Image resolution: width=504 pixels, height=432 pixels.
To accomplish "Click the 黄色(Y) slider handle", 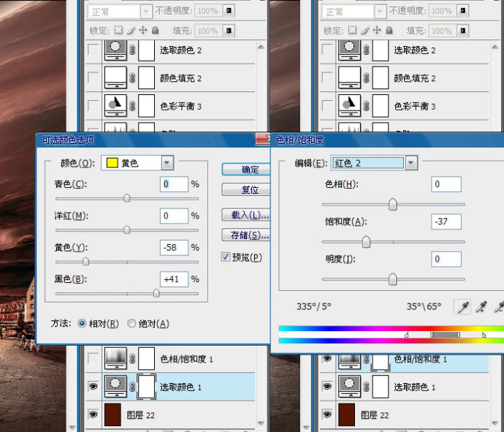I will 85,261.
